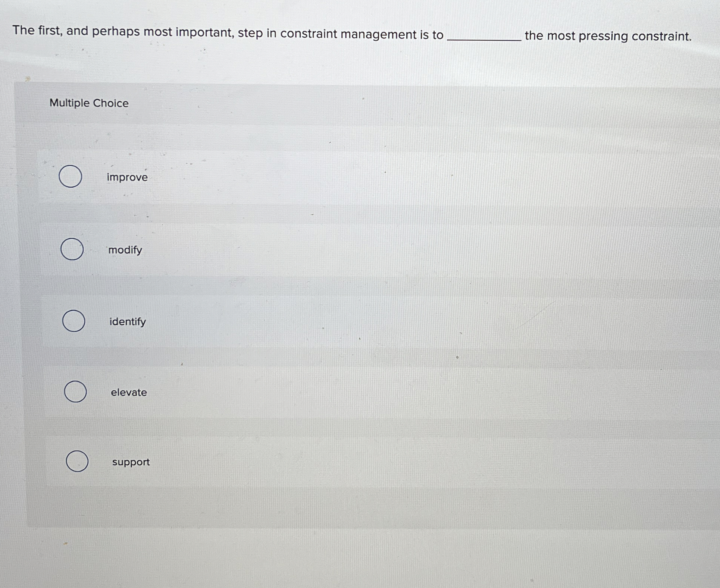Select the radio button for support
720x588 pixels.
[x=77, y=462]
